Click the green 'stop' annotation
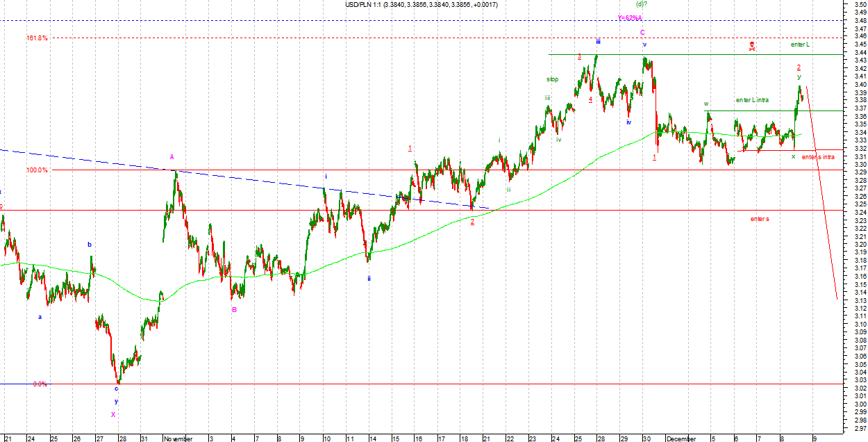Image resolution: width=868 pixels, height=442 pixels. [x=552, y=79]
